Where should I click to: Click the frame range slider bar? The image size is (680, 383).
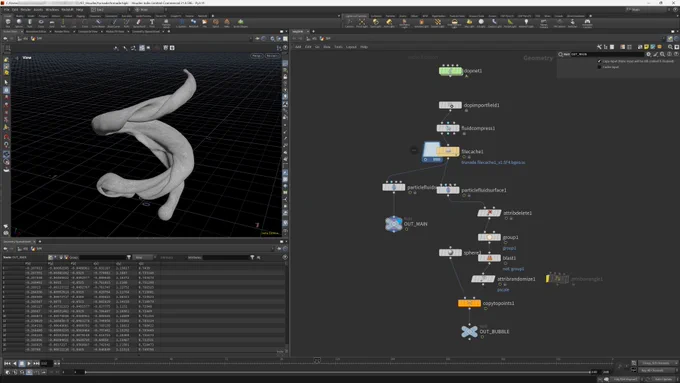337,372
